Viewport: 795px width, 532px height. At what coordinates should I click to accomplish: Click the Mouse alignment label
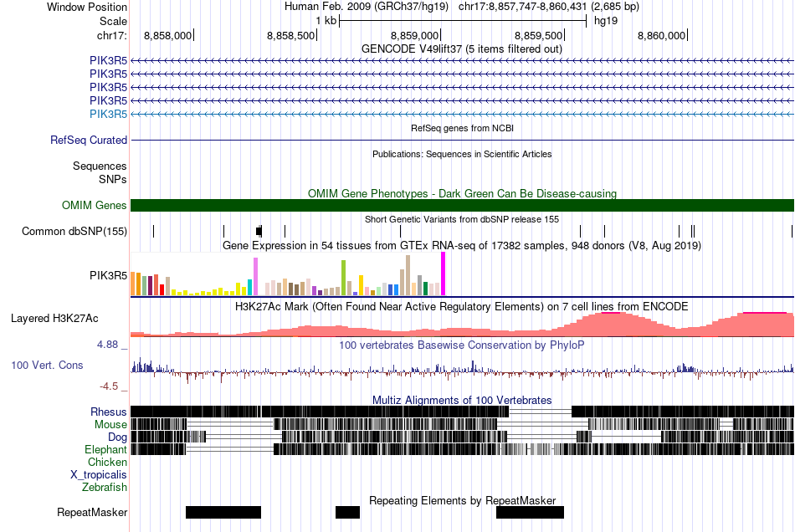(110, 425)
